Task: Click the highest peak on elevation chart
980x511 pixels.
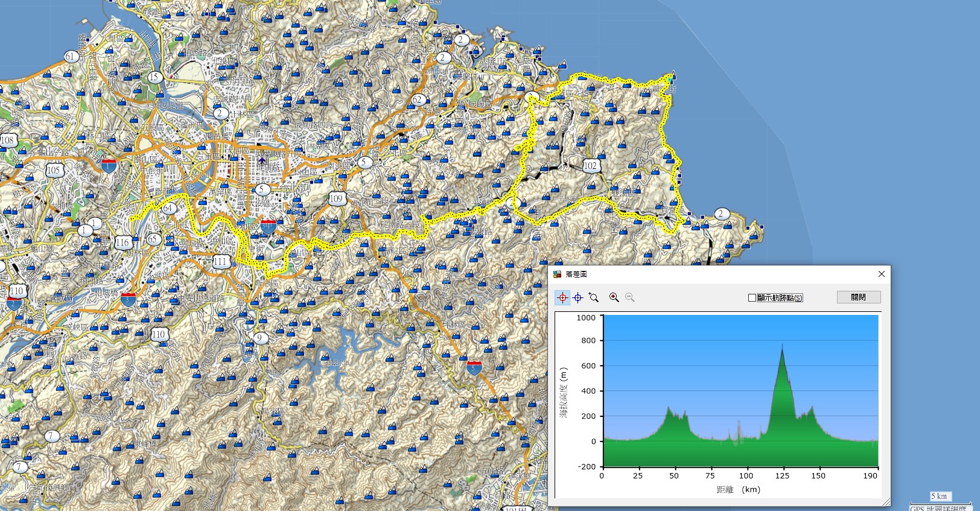Action: pyautogui.click(x=783, y=346)
